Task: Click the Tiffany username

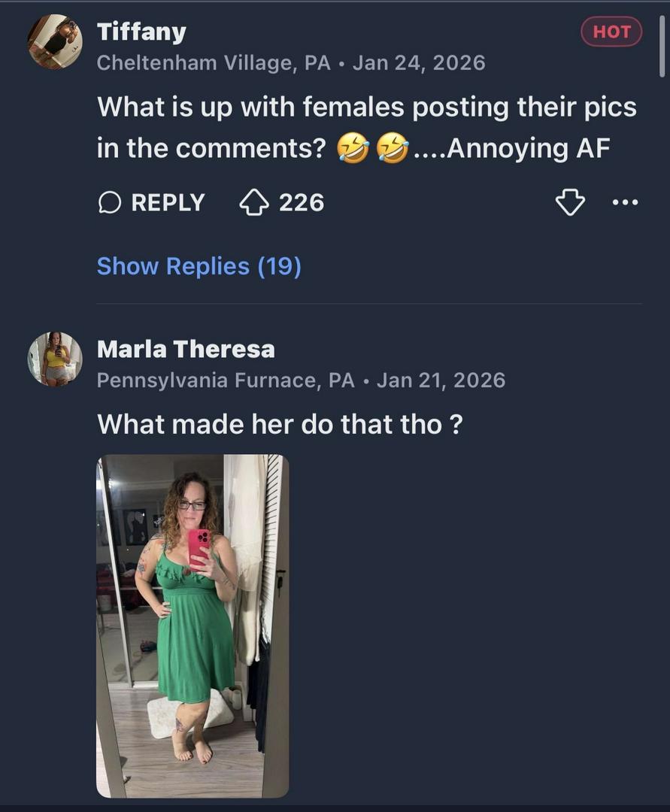Action: coord(141,32)
